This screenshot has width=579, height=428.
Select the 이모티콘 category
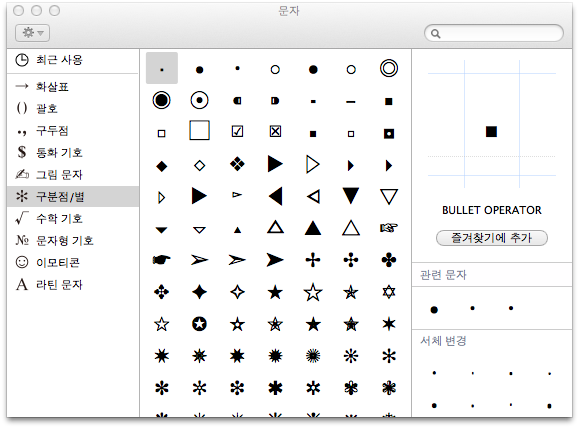tap(72, 262)
